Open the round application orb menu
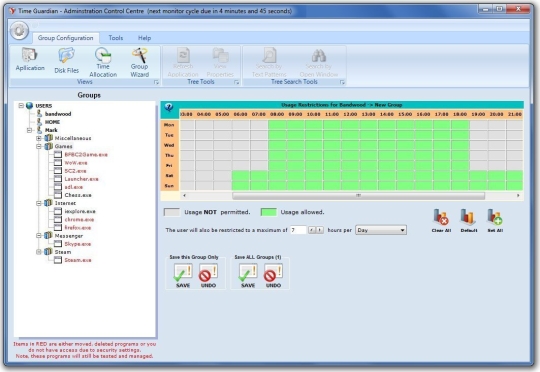The image size is (540, 372). 19,31
